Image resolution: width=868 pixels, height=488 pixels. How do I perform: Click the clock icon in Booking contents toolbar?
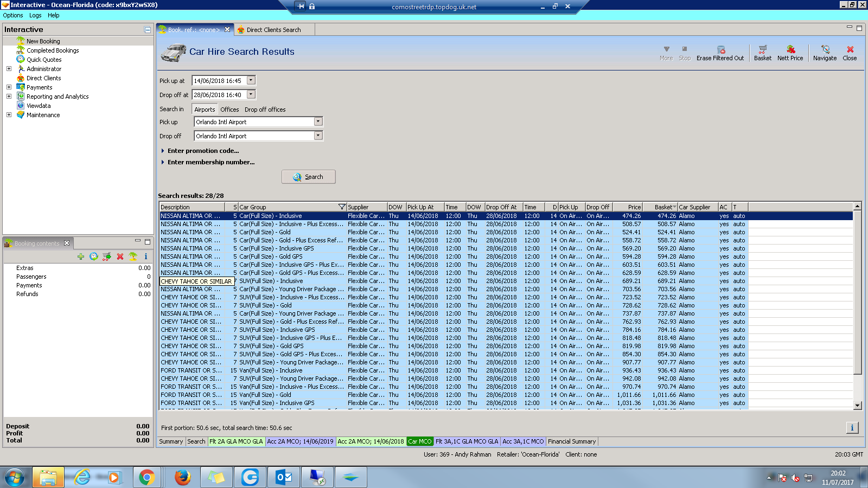coord(94,256)
